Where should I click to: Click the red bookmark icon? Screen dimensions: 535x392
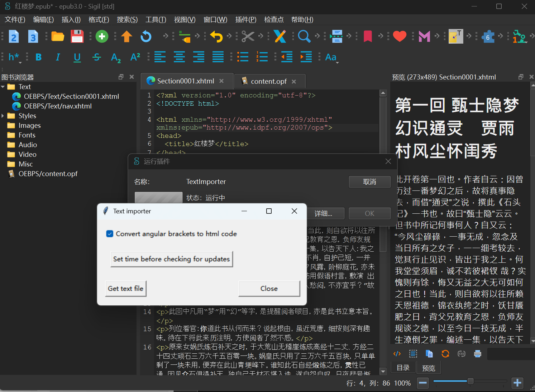(368, 37)
